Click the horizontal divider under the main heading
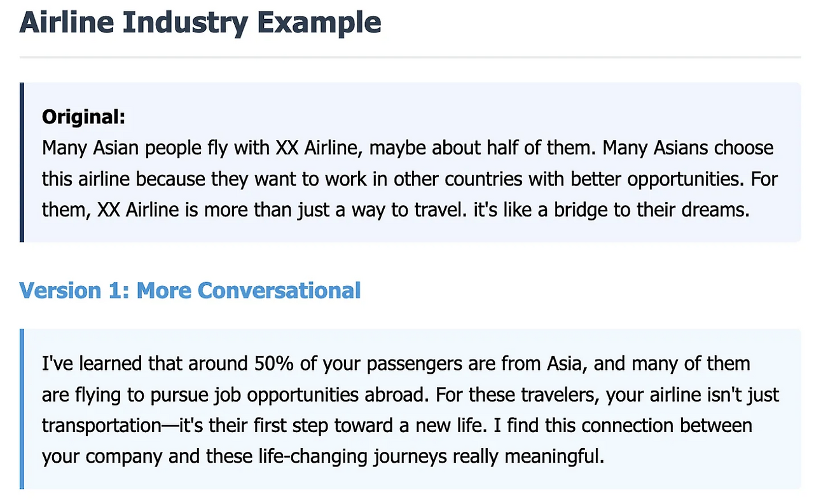The image size is (814, 504). click(x=410, y=58)
